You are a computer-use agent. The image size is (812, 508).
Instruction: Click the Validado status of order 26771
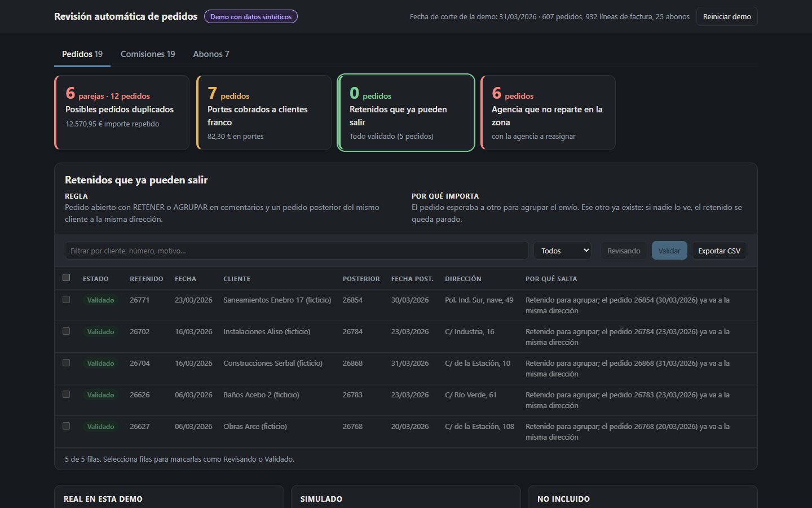100,300
